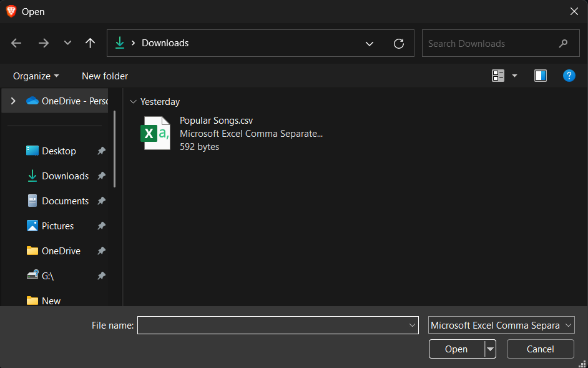This screenshot has width=588, height=368.
Task: Toggle the preview pane
Action: [541, 76]
